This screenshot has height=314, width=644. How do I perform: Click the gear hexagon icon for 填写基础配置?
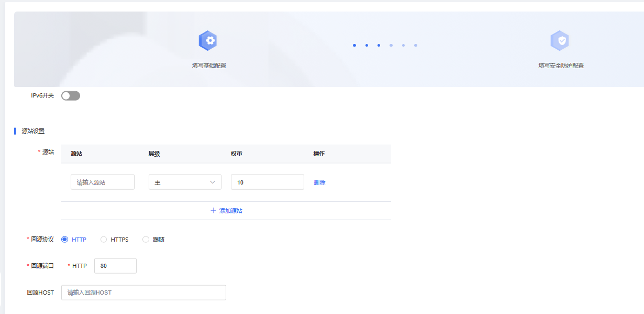[208, 40]
